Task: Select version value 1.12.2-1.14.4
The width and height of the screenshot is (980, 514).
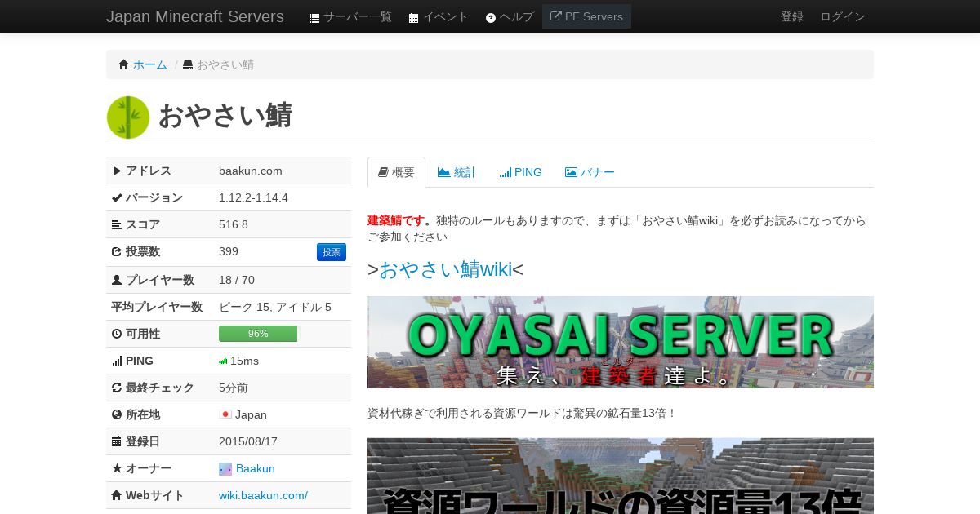Action: point(253,197)
